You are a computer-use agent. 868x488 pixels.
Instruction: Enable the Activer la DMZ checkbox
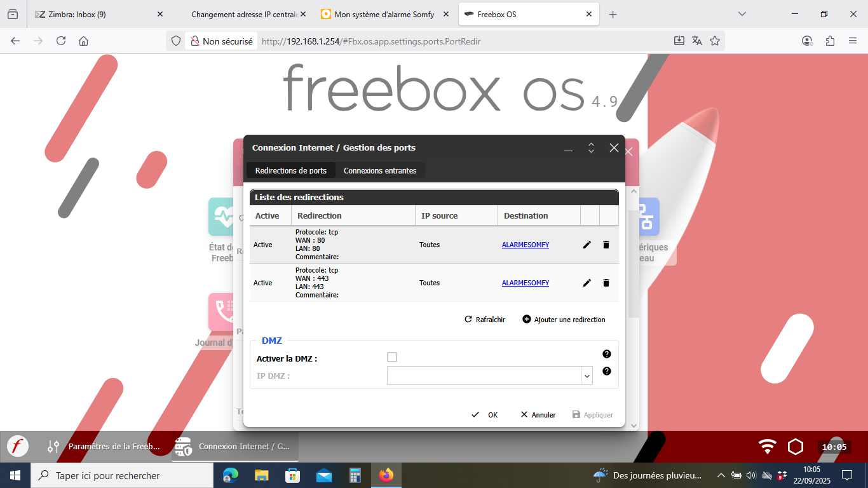392,357
